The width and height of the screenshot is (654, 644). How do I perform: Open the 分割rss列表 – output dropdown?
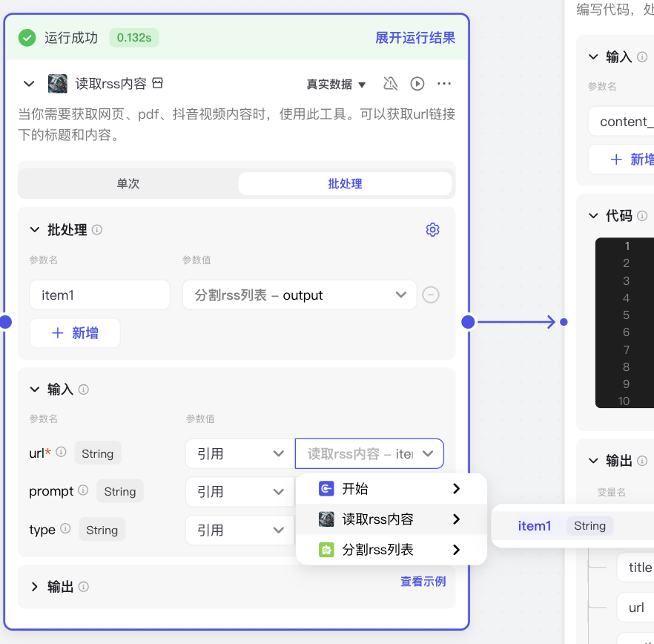point(299,295)
